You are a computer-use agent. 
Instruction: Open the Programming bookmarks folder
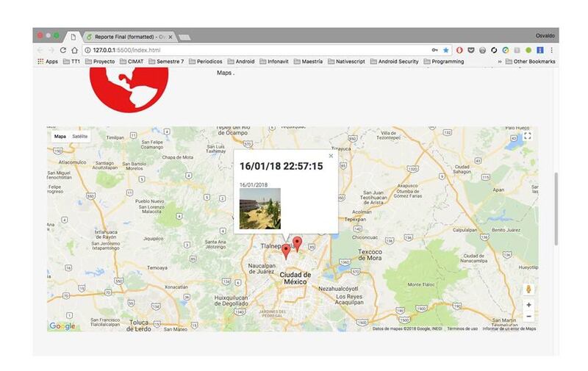(444, 62)
